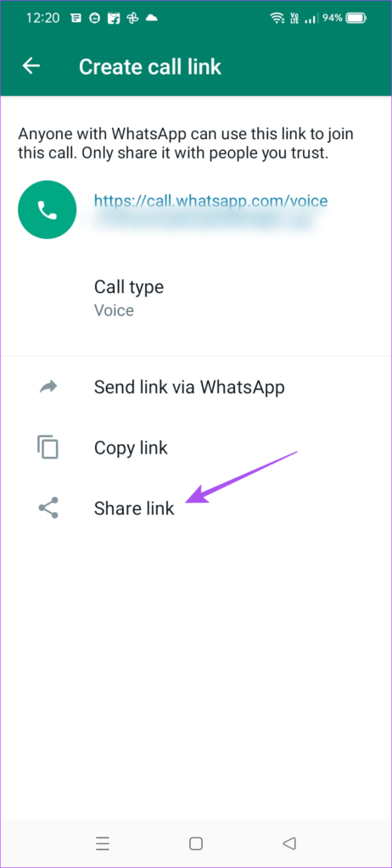Tap the battery status icon
This screenshot has width=392, height=868.
pyautogui.click(x=356, y=19)
